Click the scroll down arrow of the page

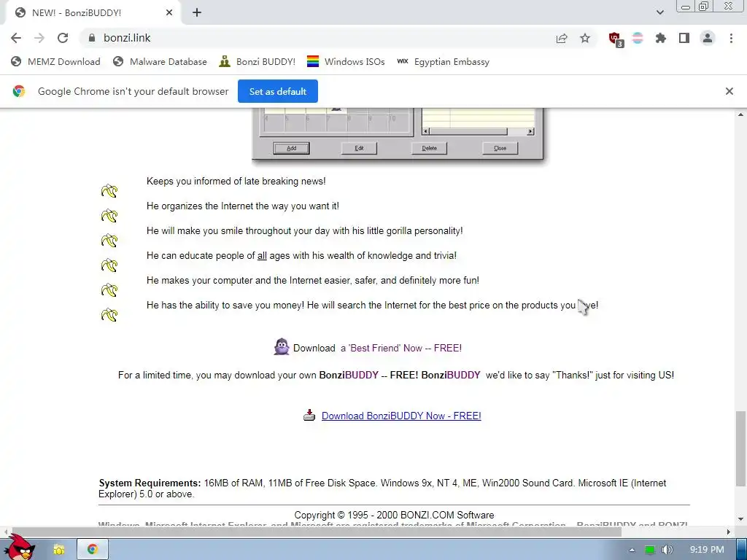[740, 519]
